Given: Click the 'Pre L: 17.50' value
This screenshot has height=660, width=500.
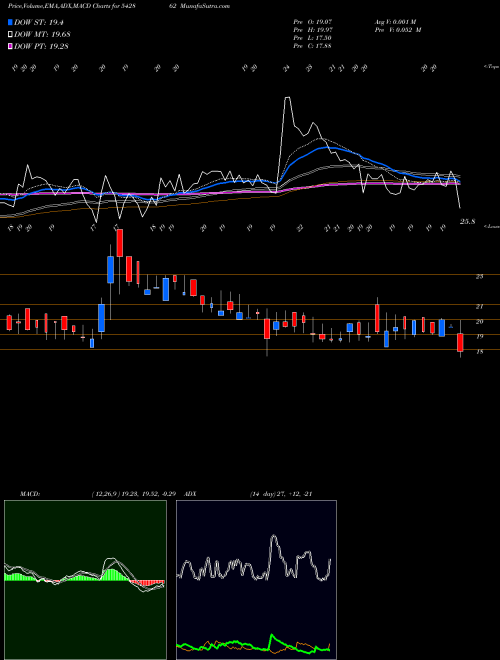Looking at the screenshot, I should coord(313,38).
